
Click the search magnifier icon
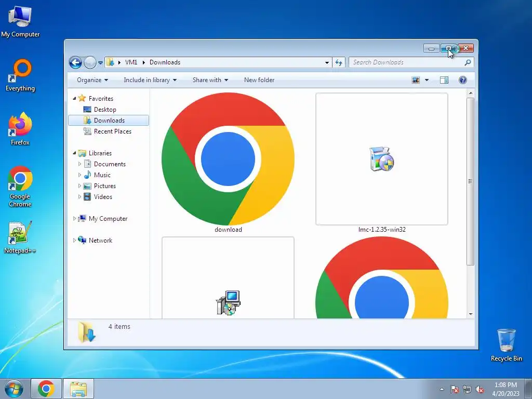[x=468, y=62]
